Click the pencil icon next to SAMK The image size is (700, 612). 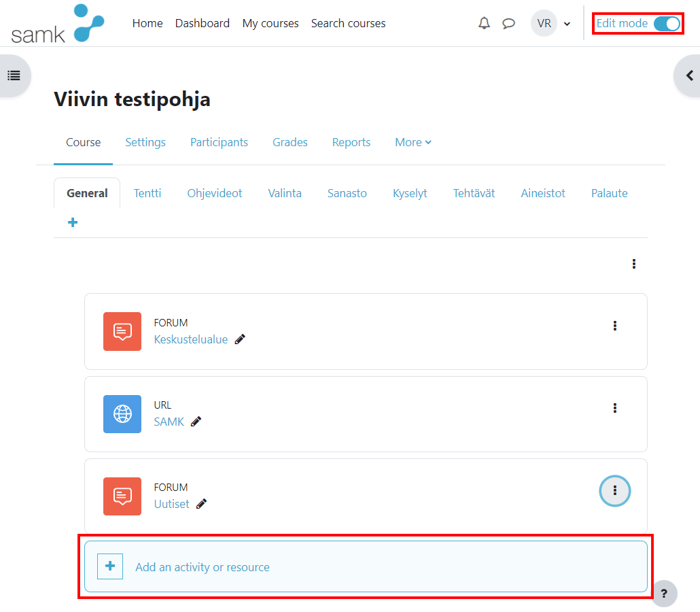[196, 422]
